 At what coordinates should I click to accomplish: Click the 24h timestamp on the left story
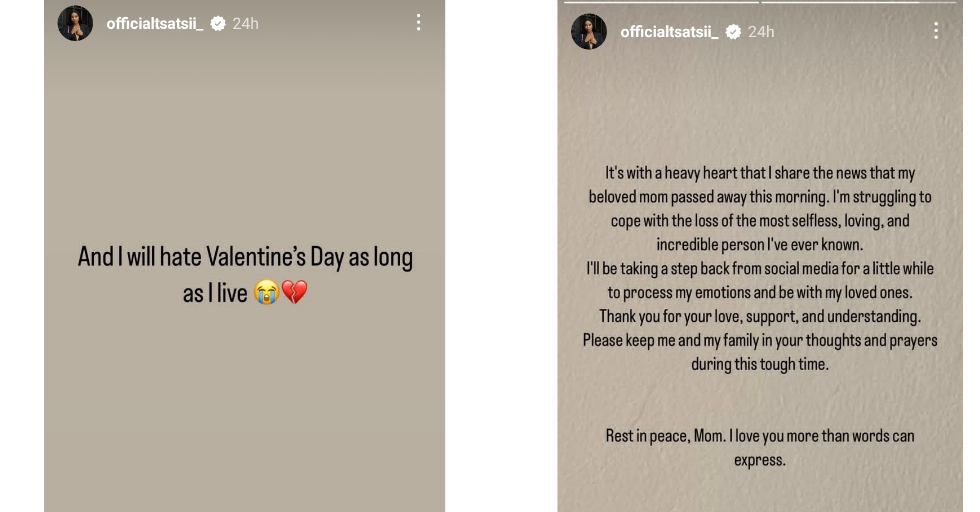pyautogui.click(x=246, y=23)
